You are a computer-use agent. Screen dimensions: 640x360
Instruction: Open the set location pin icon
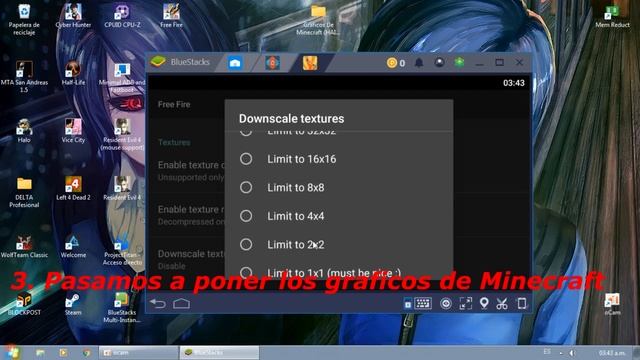(484, 303)
